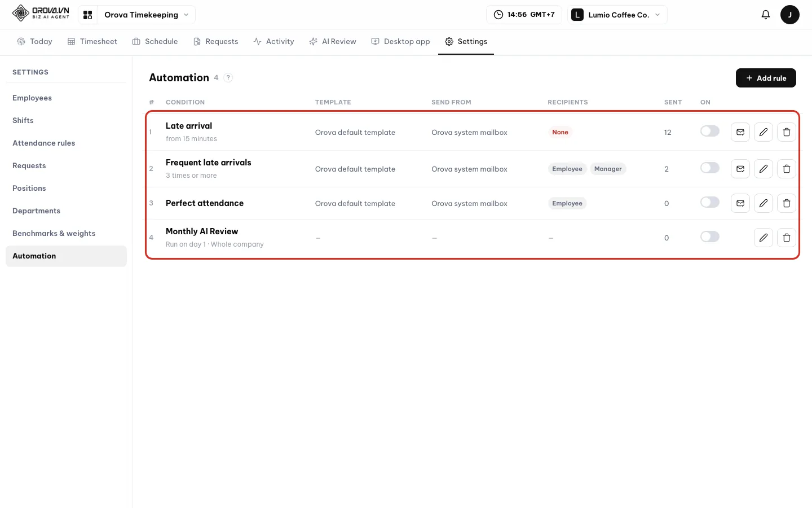Switch to the Activity tab
This screenshot has width=812, height=508.
274,42
